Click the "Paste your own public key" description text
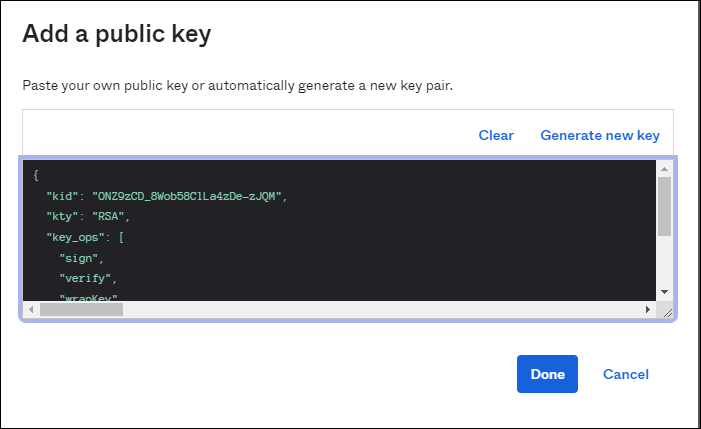Screen dimensions: 701x429 (237, 86)
